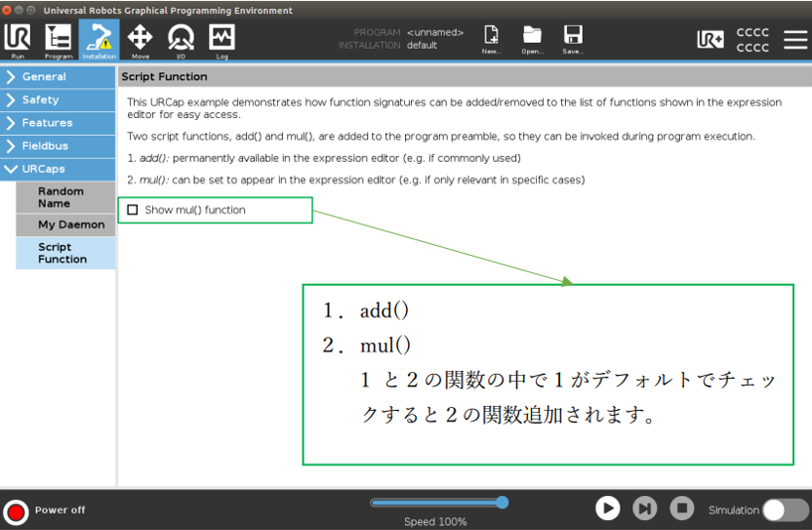Click the Speed 100% label
Viewport: 812px width, 530px height.
pyautogui.click(x=435, y=522)
